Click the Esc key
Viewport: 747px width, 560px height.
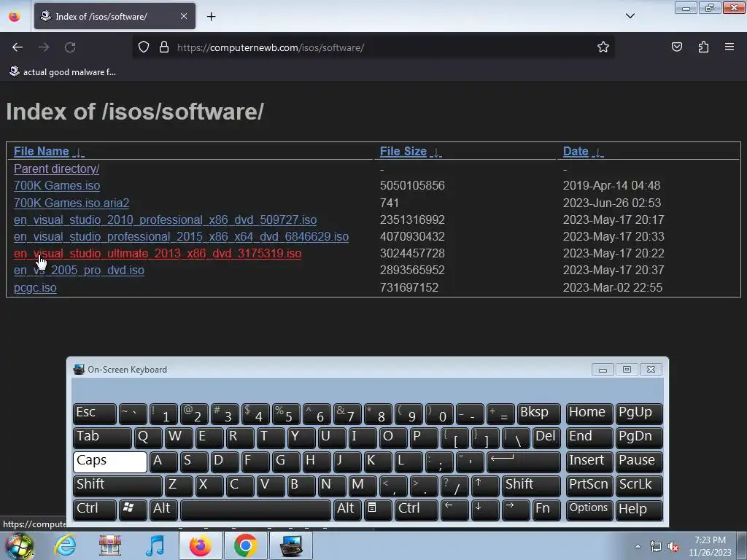click(x=95, y=414)
